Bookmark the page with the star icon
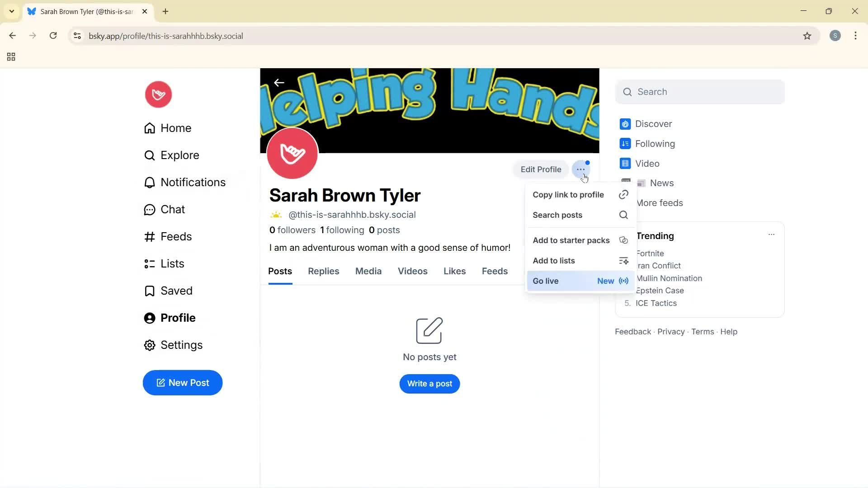Viewport: 868px width, 488px height. pyautogui.click(x=807, y=36)
